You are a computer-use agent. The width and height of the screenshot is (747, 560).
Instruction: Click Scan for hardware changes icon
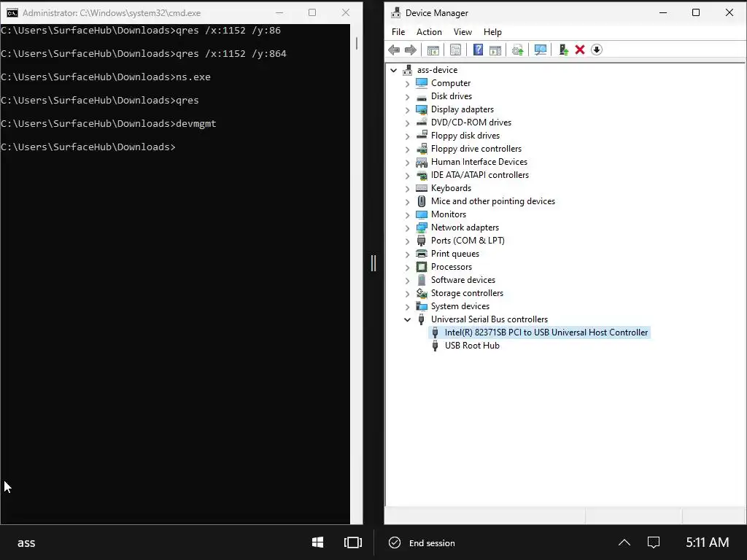click(541, 50)
